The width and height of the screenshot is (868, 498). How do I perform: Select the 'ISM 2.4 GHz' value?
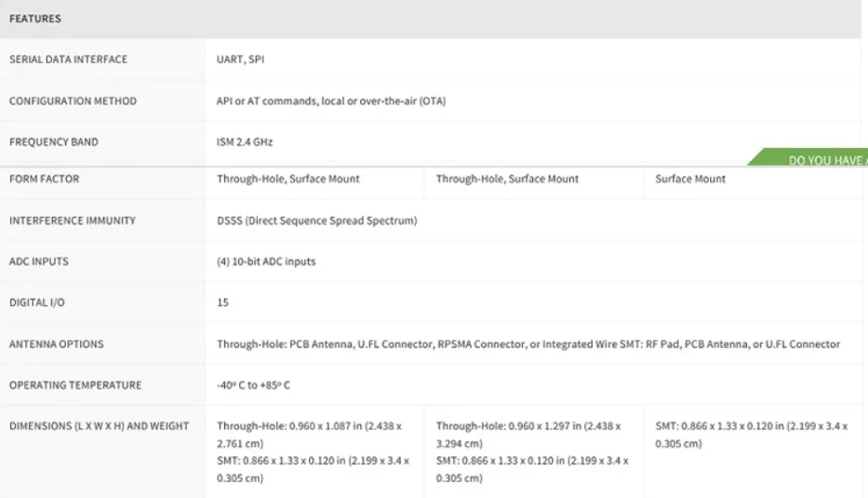244,141
